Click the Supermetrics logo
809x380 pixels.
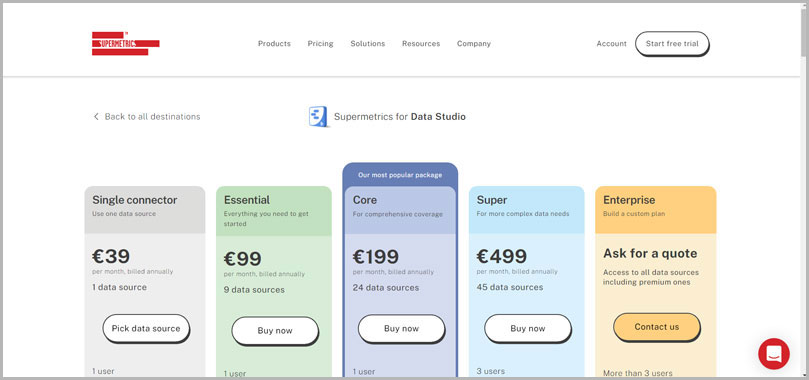(125, 44)
